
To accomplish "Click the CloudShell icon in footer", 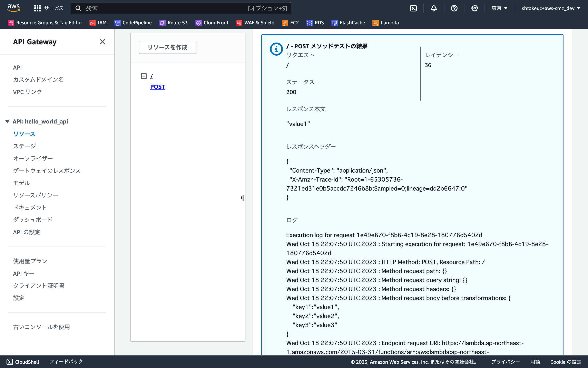I will click(10, 362).
